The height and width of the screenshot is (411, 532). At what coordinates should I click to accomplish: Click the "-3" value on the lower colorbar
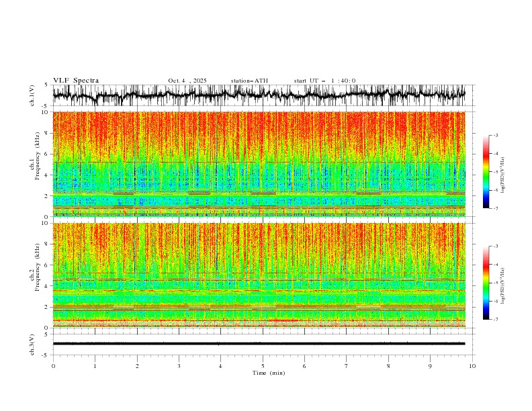point(495,246)
